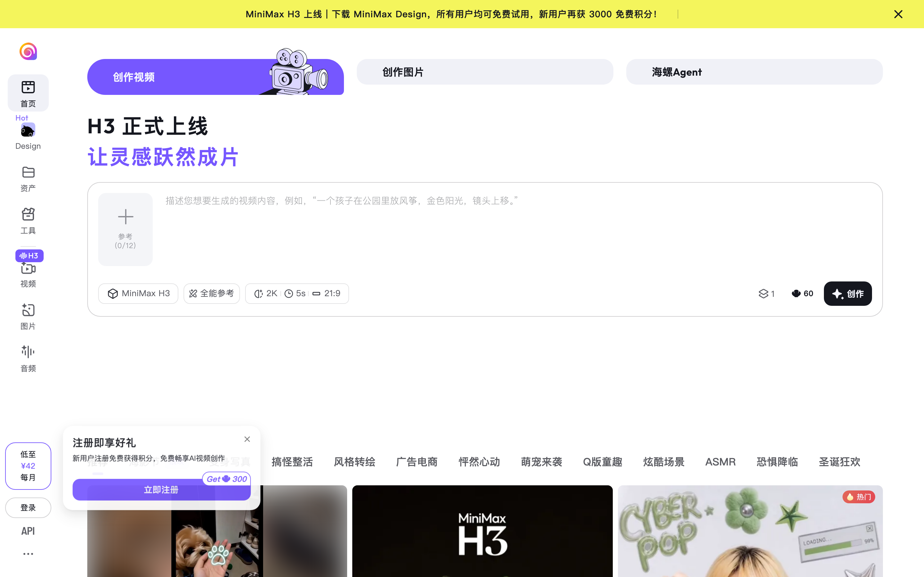This screenshot has height=577, width=924.
Task: Switch to the 海螺Agent tab
Action: pos(754,72)
